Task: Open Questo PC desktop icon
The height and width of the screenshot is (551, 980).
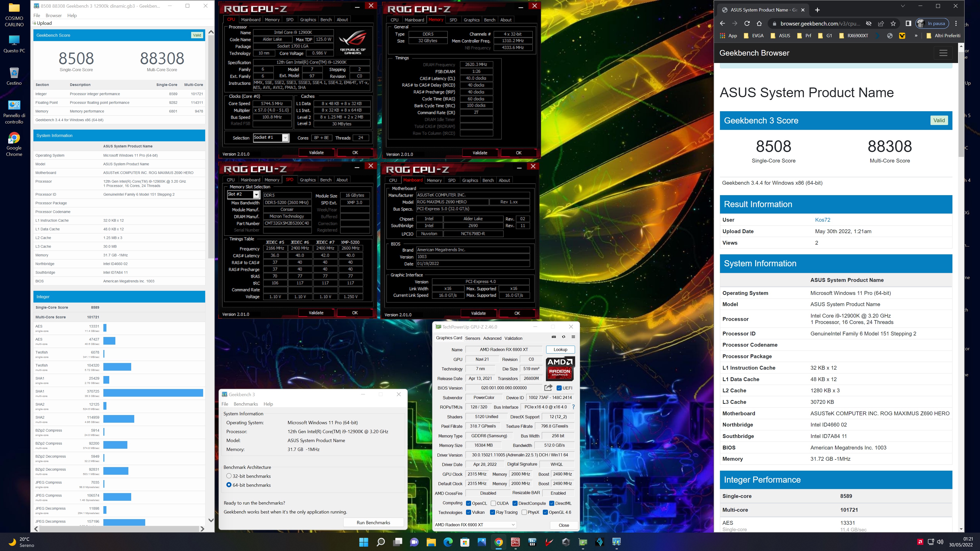Action: click(14, 44)
